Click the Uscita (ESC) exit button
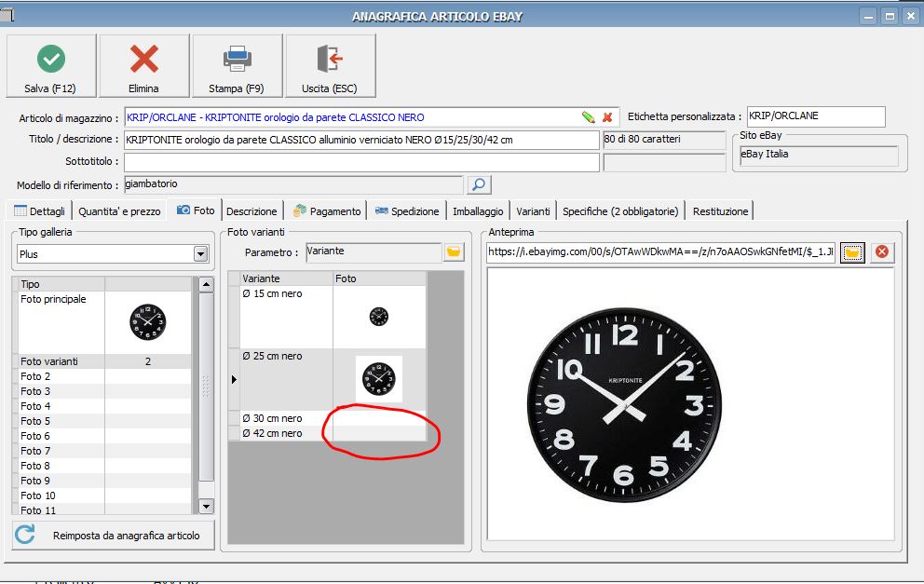 pyautogui.click(x=330, y=65)
